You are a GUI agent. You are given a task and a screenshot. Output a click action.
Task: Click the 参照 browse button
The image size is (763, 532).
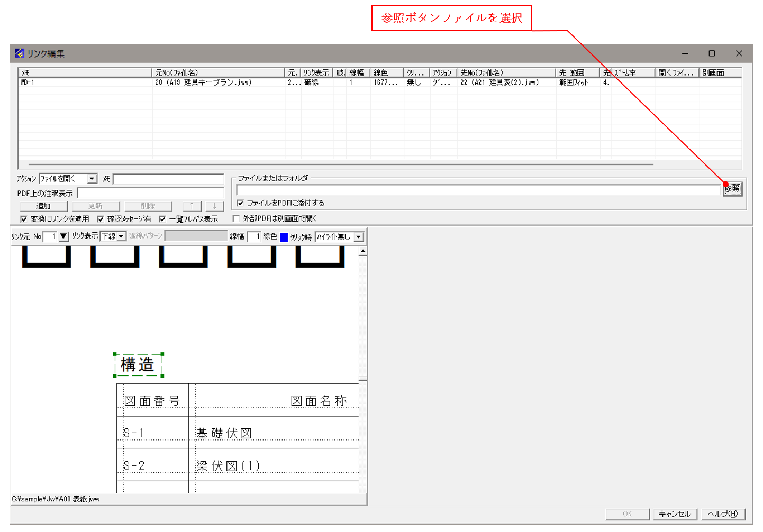(x=732, y=189)
